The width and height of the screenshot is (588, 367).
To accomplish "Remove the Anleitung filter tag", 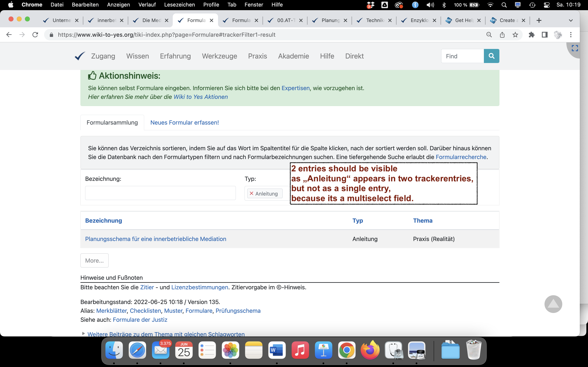I will click(252, 193).
